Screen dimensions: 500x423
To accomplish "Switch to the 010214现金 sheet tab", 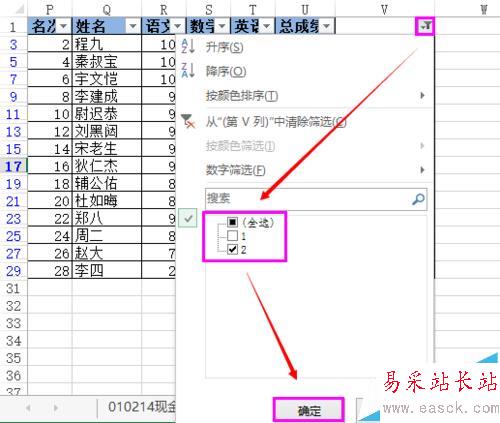I will 142,407.
